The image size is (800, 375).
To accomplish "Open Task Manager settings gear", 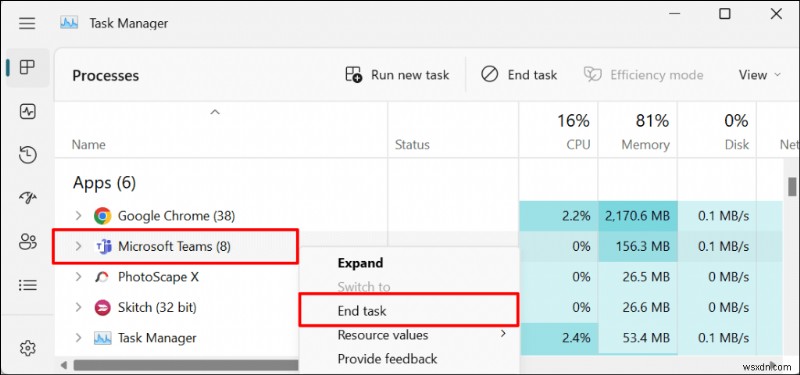I will click(27, 348).
